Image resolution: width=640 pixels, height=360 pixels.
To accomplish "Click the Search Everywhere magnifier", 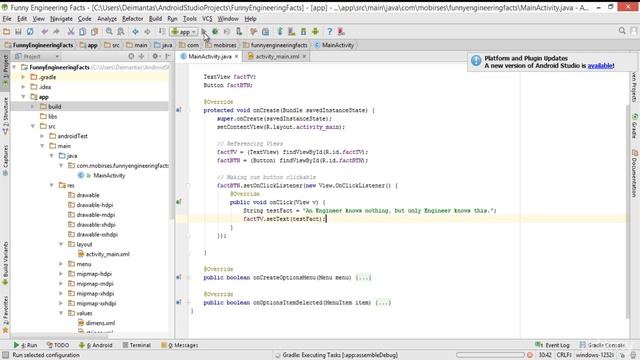I will [x=622, y=31].
